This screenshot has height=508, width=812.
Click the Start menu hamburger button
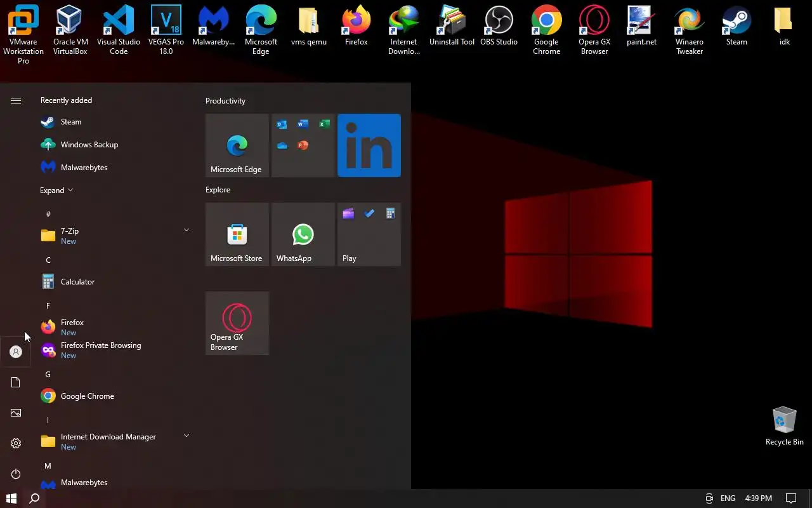tap(16, 100)
